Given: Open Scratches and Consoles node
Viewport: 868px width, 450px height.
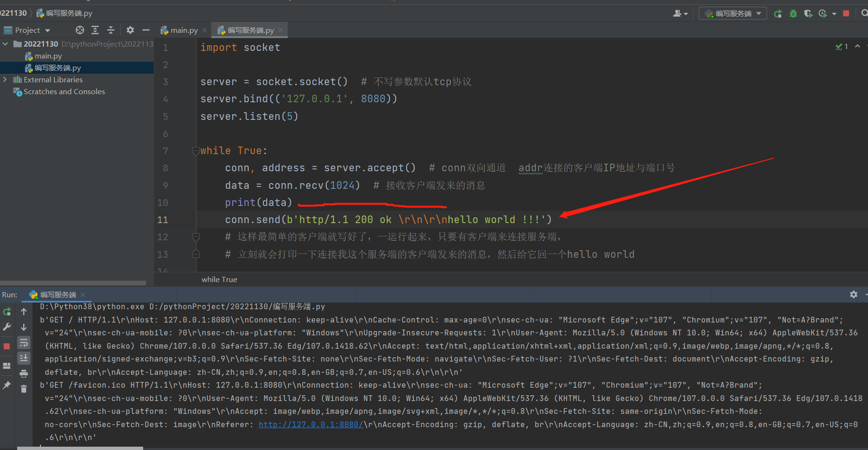Looking at the screenshot, I should [x=64, y=92].
